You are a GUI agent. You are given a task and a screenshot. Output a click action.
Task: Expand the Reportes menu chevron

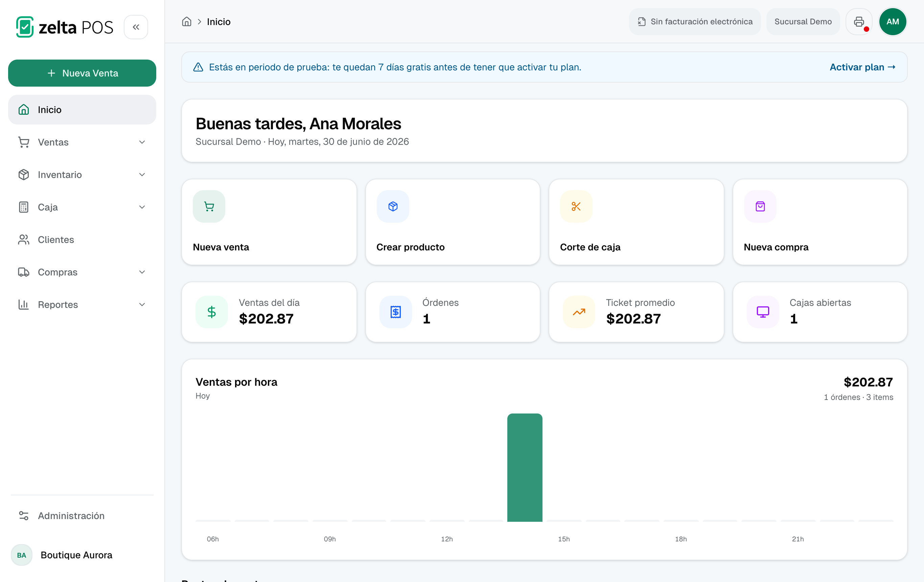142,305
